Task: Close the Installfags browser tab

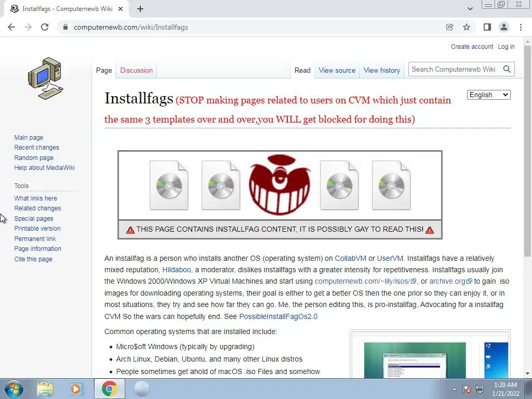Action: coord(121,9)
